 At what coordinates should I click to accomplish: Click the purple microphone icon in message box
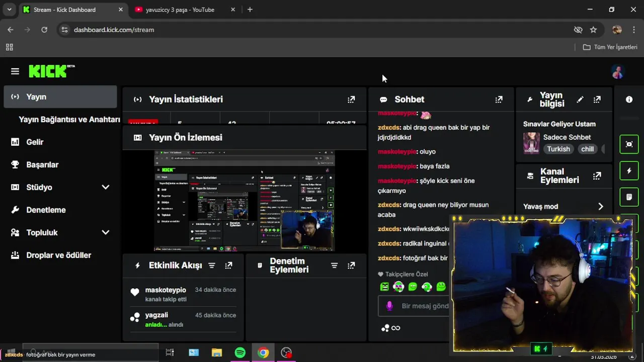point(389,306)
